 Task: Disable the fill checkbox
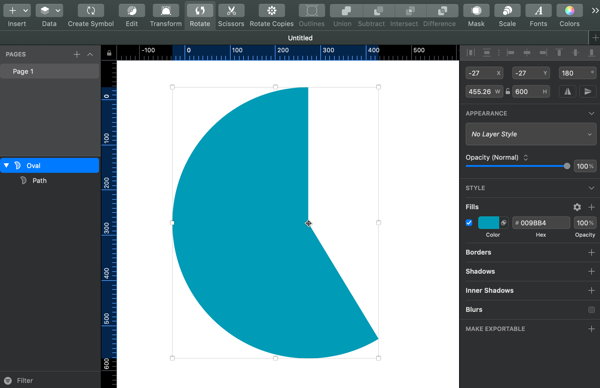coord(469,223)
